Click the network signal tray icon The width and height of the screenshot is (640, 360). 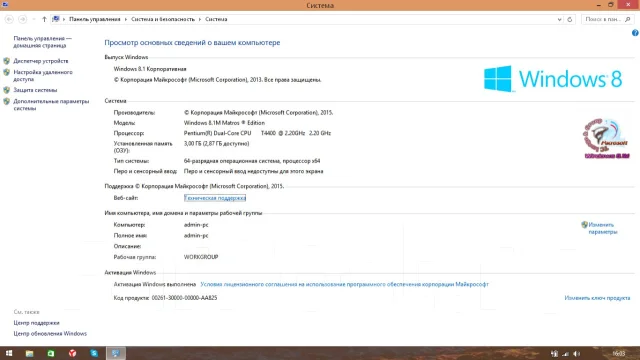coord(565,353)
